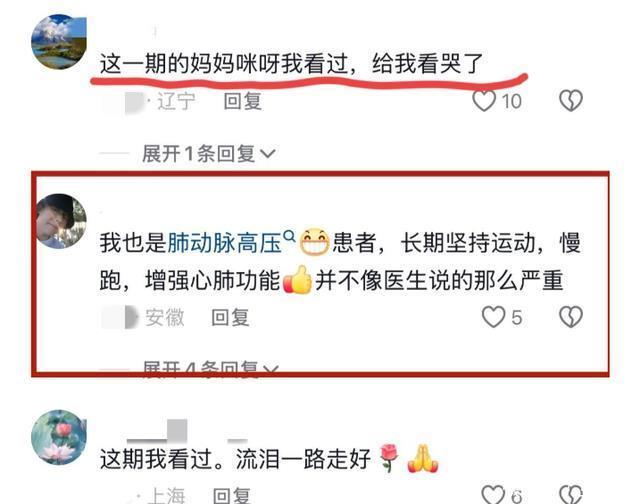Open the lotus flower avatar profile

(x=59, y=437)
